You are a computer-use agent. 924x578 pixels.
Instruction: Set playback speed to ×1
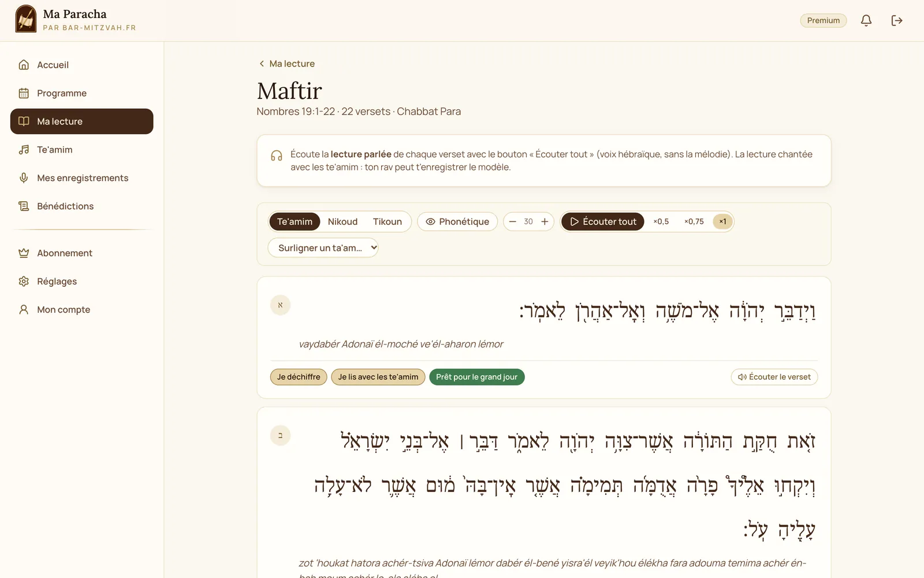(x=722, y=221)
